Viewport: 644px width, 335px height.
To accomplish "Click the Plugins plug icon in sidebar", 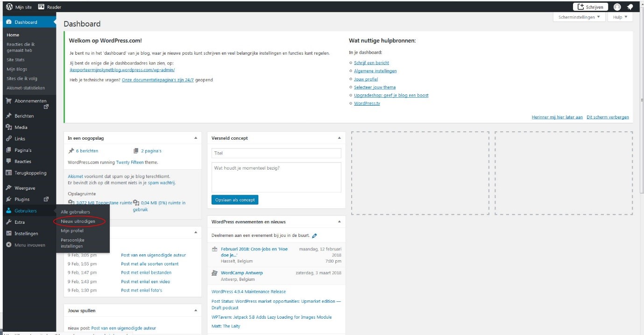I will coord(9,199).
